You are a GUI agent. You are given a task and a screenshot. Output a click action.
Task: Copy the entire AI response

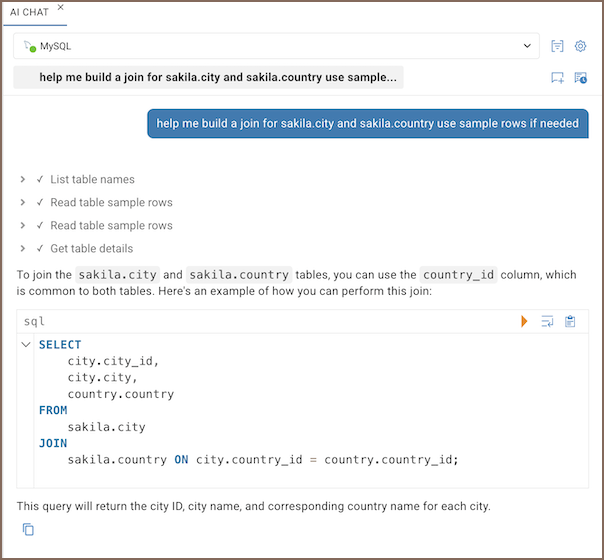click(28, 530)
